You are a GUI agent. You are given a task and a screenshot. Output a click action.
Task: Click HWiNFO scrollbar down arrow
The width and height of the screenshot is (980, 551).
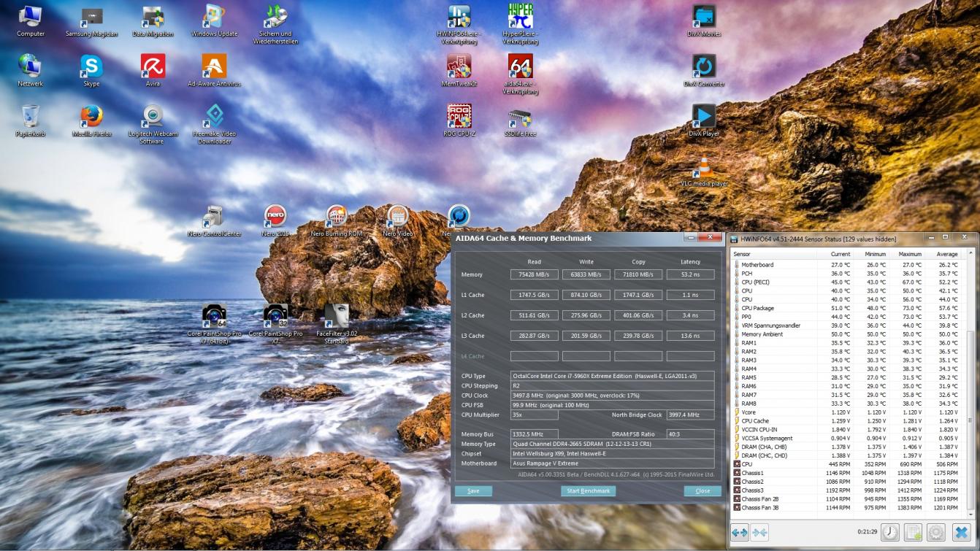pos(970,513)
